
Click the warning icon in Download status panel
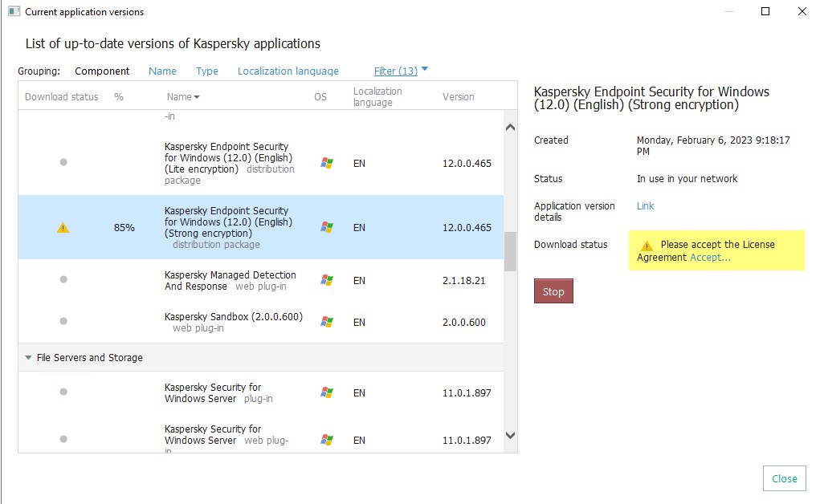pos(647,246)
